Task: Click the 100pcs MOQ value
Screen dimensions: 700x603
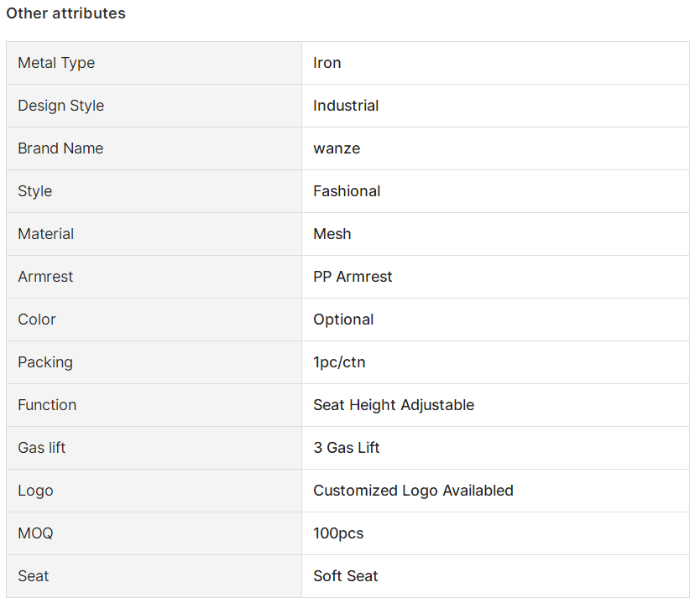Action: pyautogui.click(x=338, y=533)
